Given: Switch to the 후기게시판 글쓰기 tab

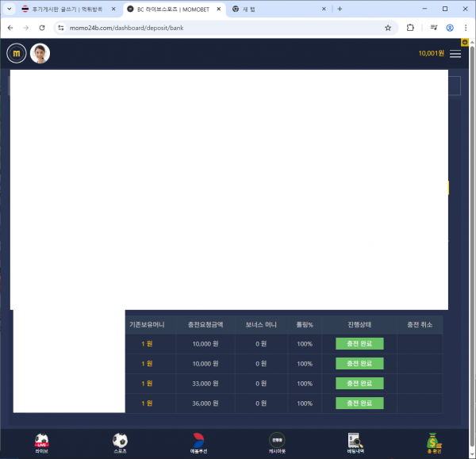Looking at the screenshot, I should pyautogui.click(x=63, y=9).
